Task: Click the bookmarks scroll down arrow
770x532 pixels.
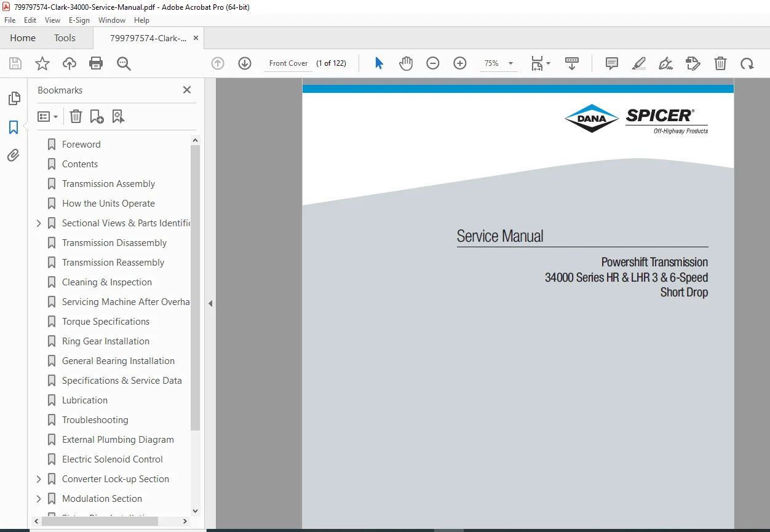Action: (195, 510)
